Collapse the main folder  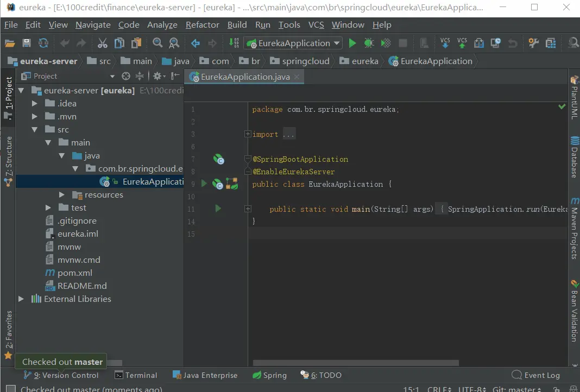[x=48, y=142]
